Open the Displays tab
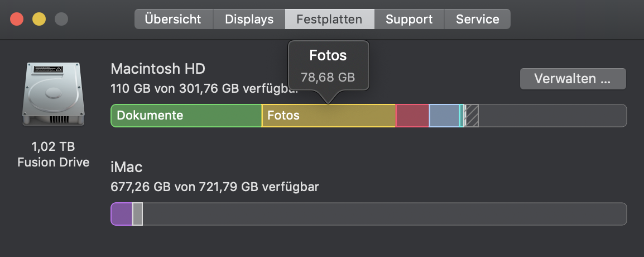 click(249, 20)
